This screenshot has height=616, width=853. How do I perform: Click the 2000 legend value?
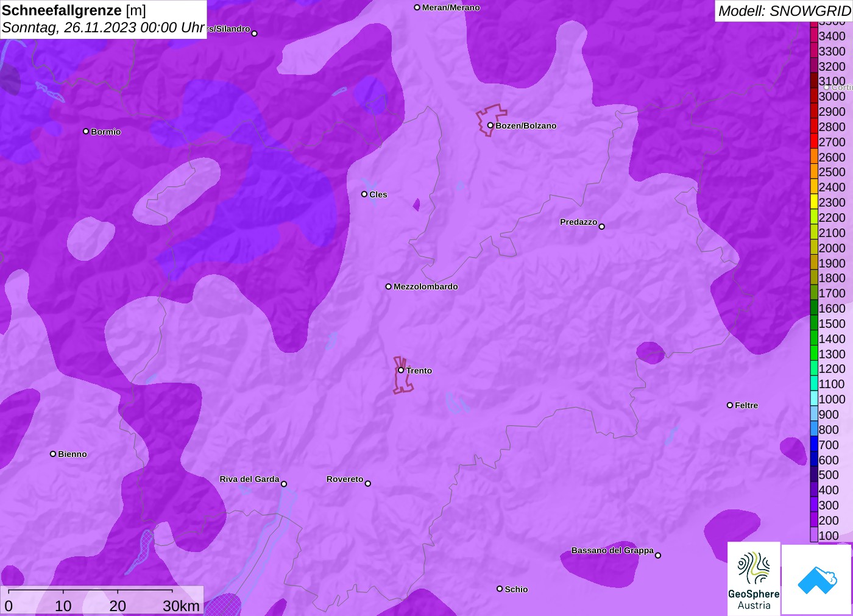[832, 248]
